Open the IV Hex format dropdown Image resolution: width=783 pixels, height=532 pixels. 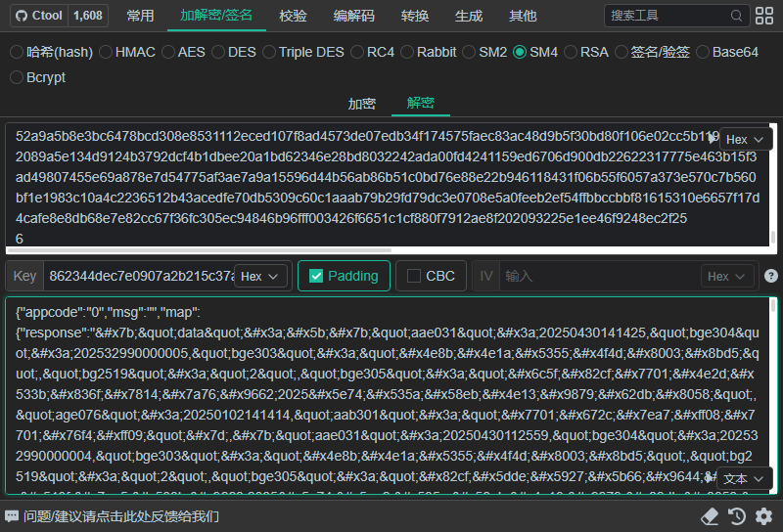point(727,276)
